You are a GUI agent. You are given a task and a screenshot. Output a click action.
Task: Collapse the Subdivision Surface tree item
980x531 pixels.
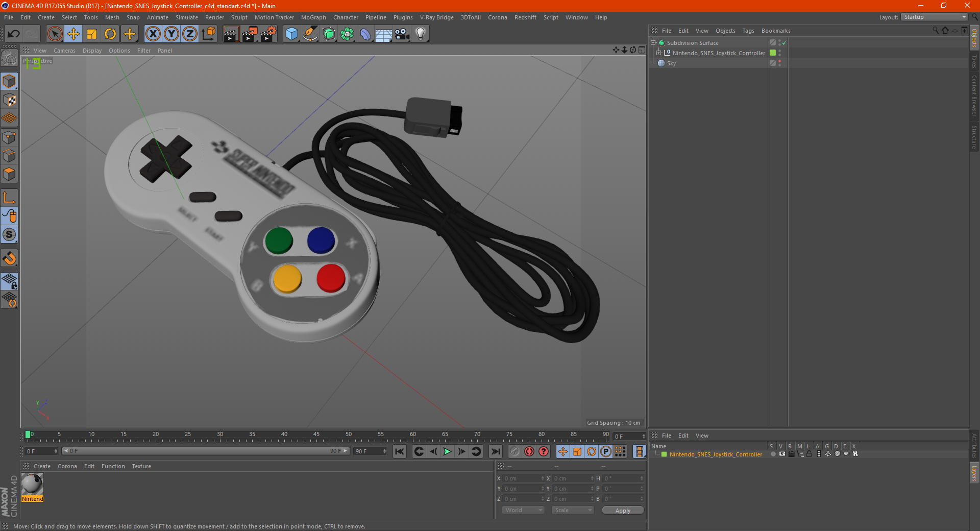tap(653, 43)
